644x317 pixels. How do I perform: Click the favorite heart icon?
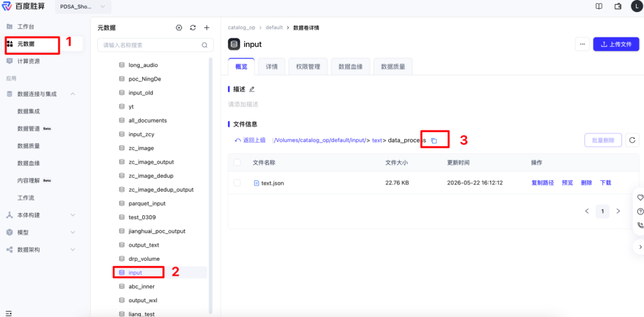[640, 198]
